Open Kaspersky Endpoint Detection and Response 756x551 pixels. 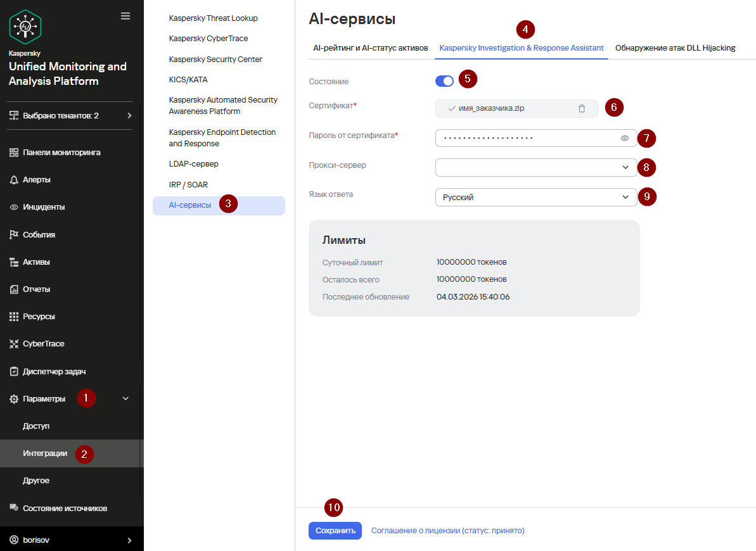[x=222, y=138]
